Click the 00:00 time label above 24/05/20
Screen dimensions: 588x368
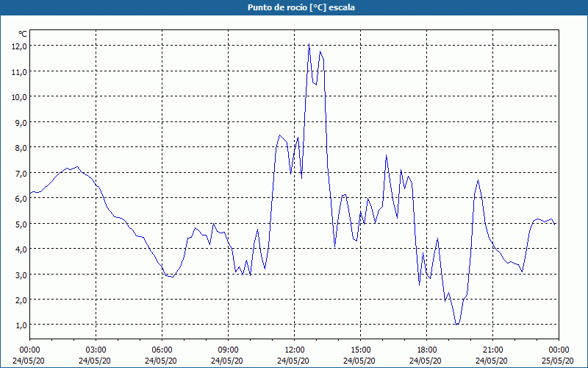coord(29,350)
